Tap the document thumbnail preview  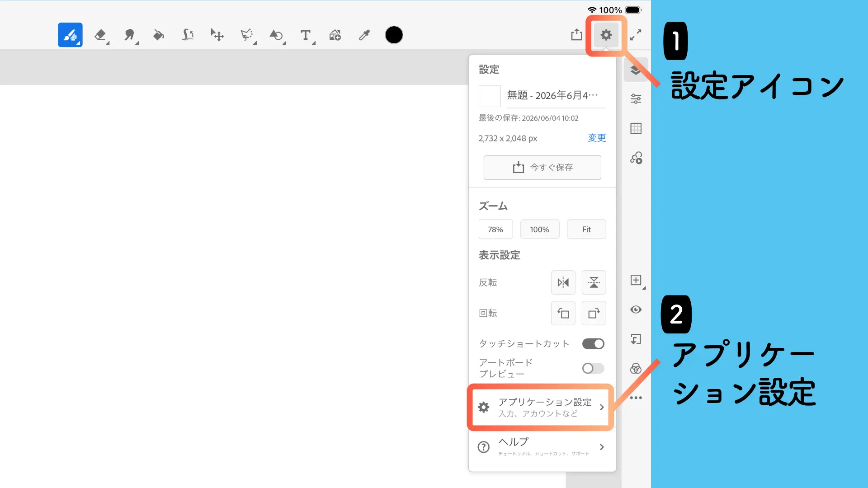pyautogui.click(x=490, y=96)
